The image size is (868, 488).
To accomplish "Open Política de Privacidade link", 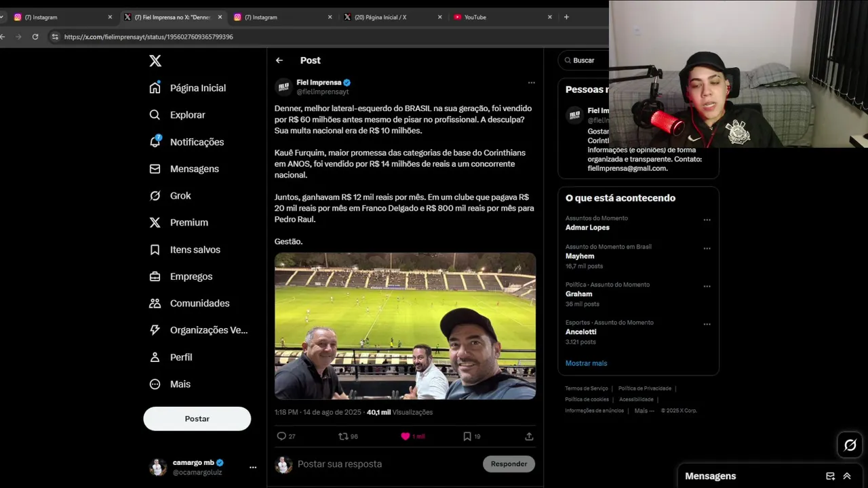I will click(x=645, y=388).
